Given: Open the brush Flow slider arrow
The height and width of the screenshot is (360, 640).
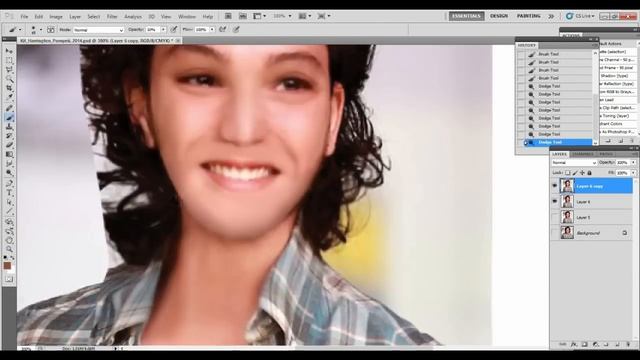Looking at the screenshot, I should point(212,30).
